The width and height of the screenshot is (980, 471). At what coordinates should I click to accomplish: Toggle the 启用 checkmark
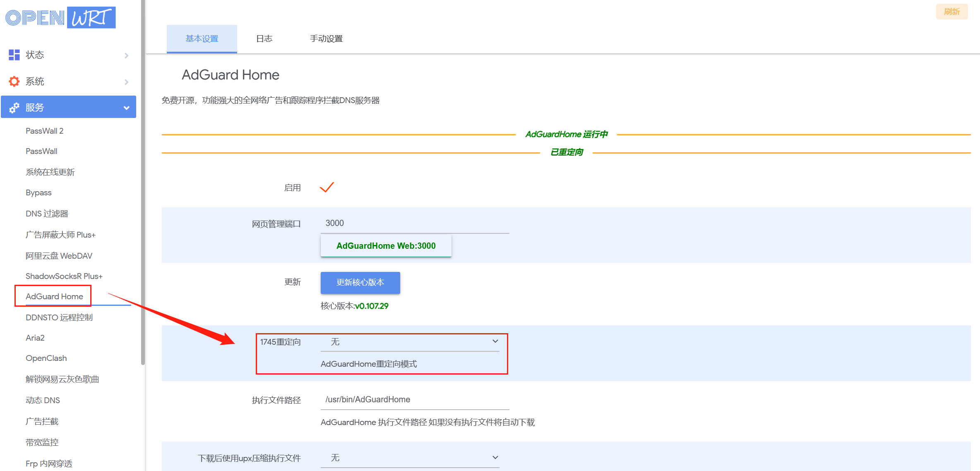[327, 187]
